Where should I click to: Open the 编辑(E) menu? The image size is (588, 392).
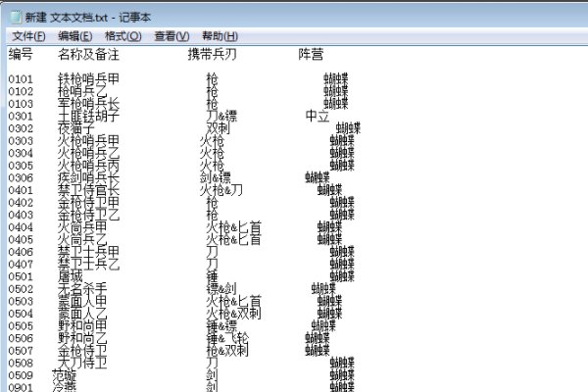click(x=74, y=35)
